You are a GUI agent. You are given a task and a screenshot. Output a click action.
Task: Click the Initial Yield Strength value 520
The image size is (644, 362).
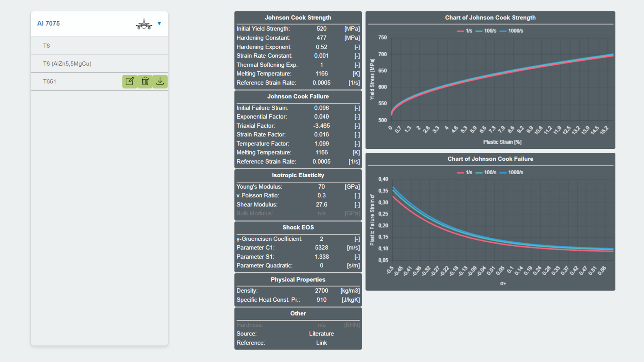pyautogui.click(x=321, y=29)
